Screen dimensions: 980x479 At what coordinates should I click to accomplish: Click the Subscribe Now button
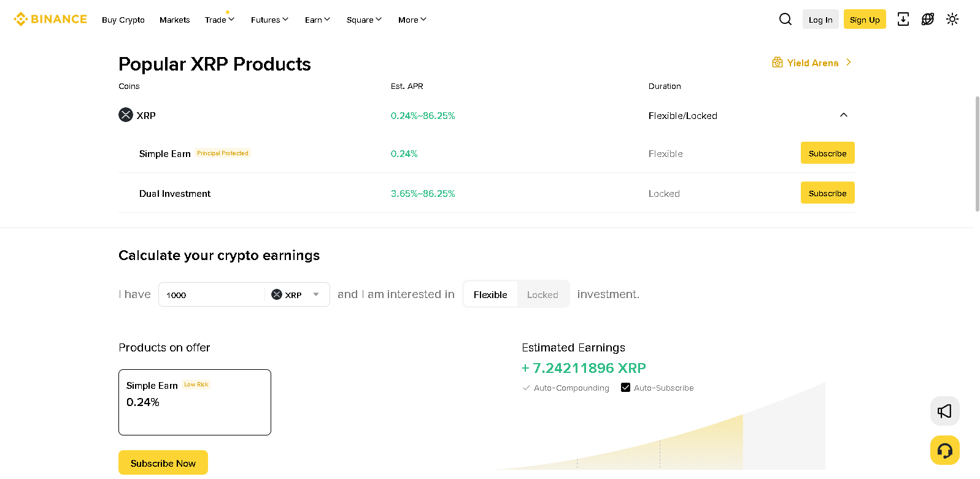pos(163,462)
